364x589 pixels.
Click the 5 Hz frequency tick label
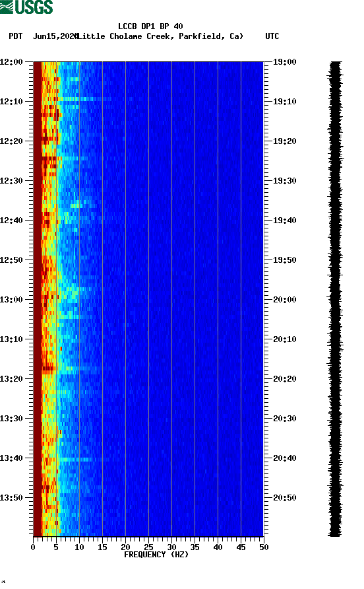tap(56, 547)
